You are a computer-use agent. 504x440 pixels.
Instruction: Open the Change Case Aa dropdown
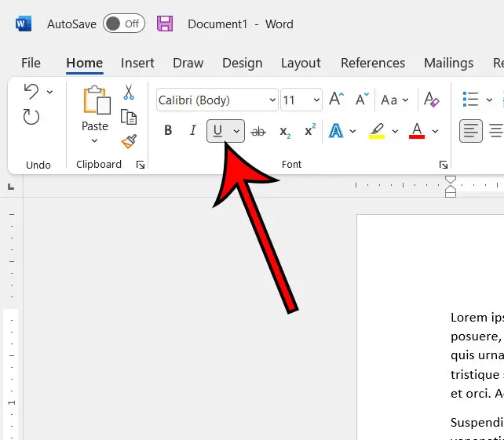(394, 100)
